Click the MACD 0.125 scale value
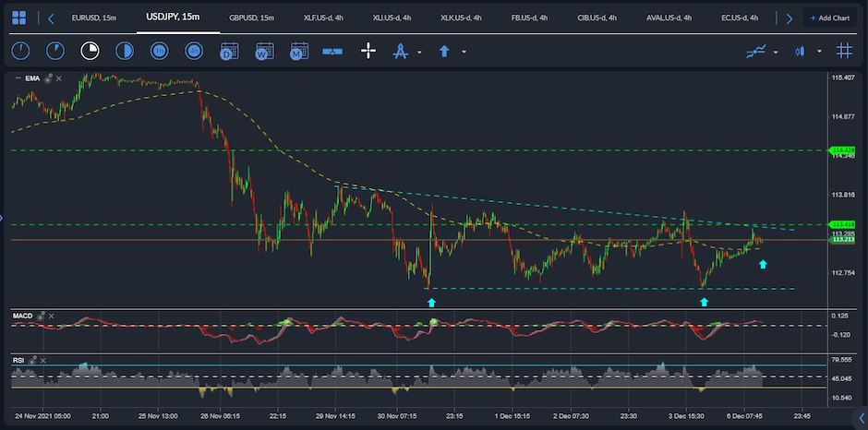This screenshot has height=430, width=868. (841, 316)
